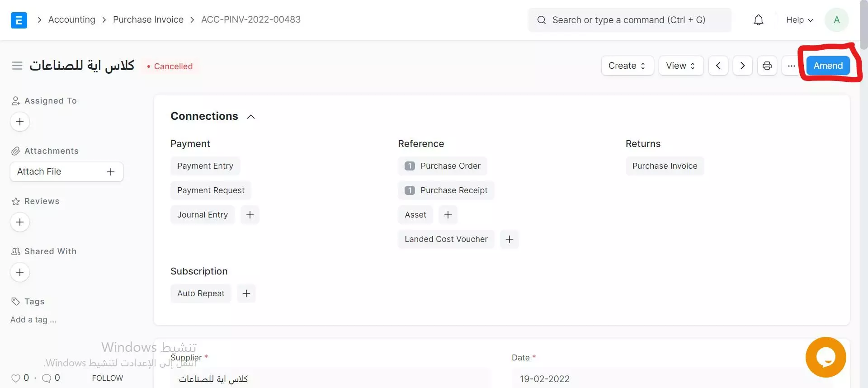Open linked Payment Request records

tap(211, 190)
